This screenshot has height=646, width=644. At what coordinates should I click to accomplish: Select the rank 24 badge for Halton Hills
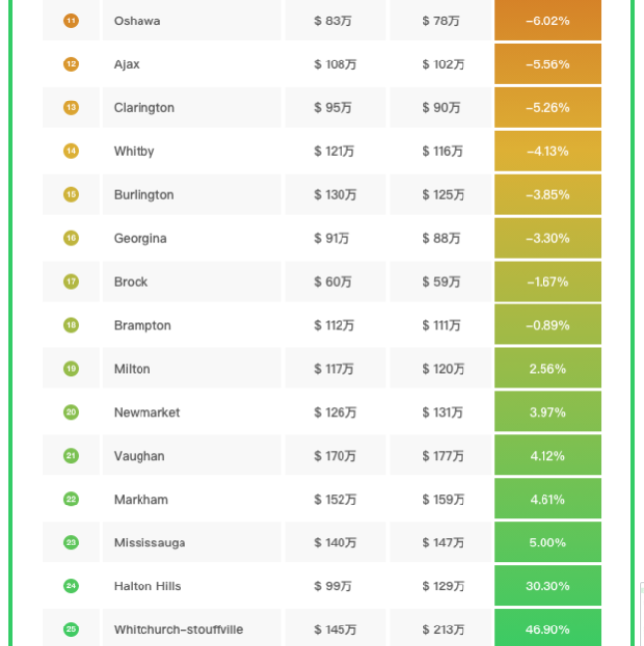coord(71,585)
